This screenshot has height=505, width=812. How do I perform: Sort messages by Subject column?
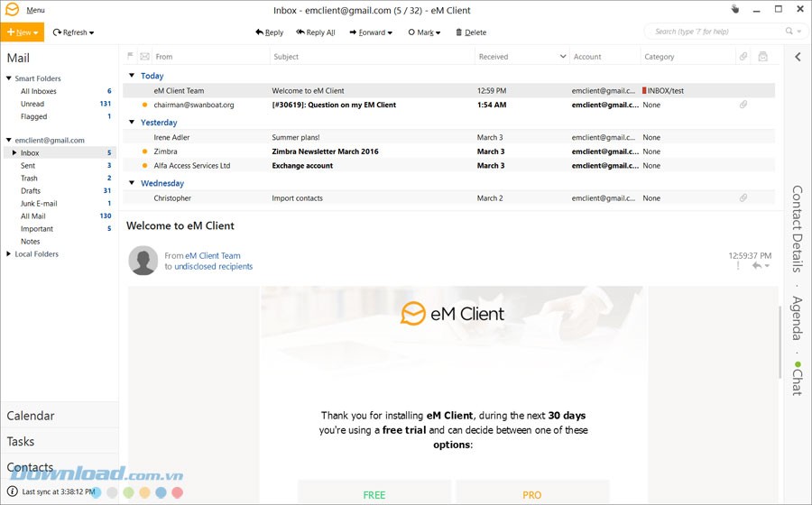(x=286, y=57)
